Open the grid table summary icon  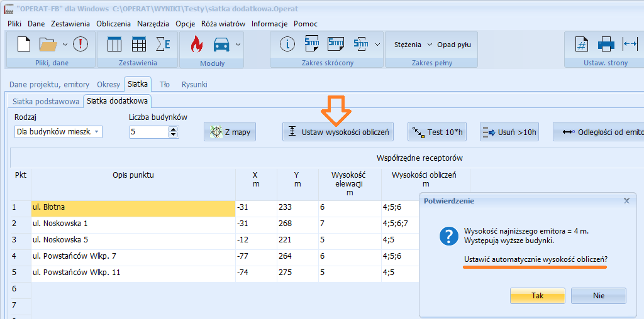tap(139, 45)
